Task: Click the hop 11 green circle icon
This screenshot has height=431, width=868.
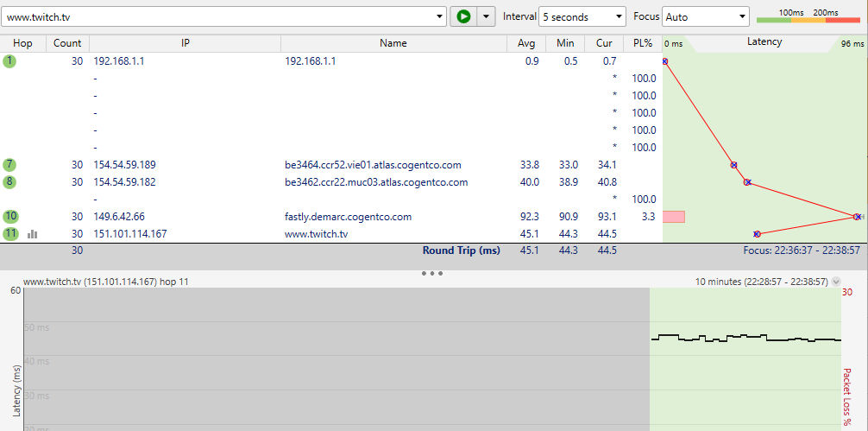Action: (x=10, y=234)
